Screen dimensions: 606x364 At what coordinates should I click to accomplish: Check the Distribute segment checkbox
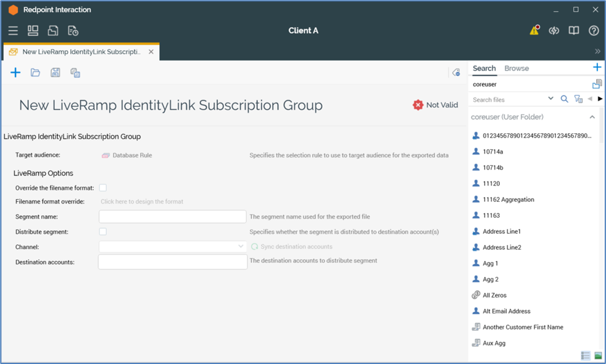[103, 232]
